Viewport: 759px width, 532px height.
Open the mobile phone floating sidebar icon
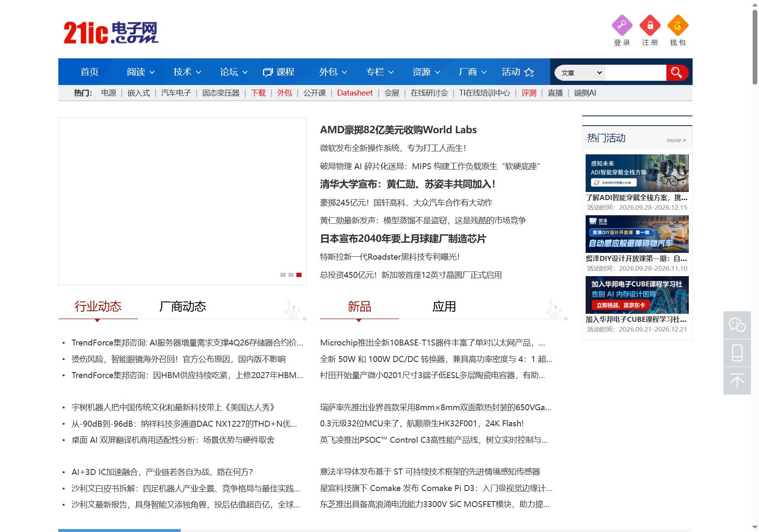(x=737, y=353)
